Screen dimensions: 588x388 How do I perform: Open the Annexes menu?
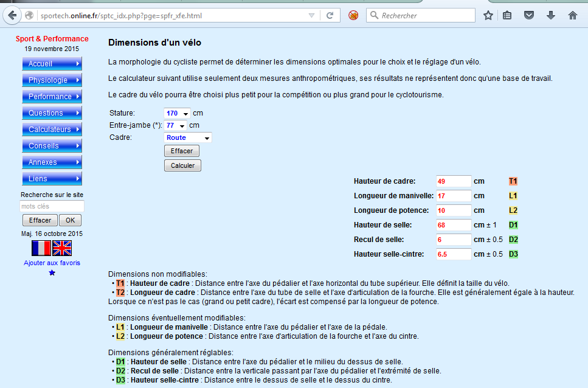(x=52, y=162)
